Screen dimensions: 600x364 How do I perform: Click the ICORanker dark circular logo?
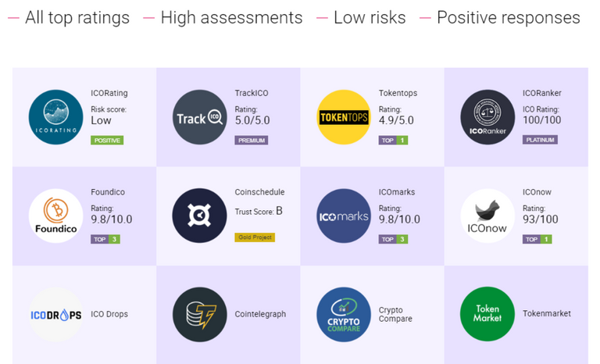click(x=487, y=117)
